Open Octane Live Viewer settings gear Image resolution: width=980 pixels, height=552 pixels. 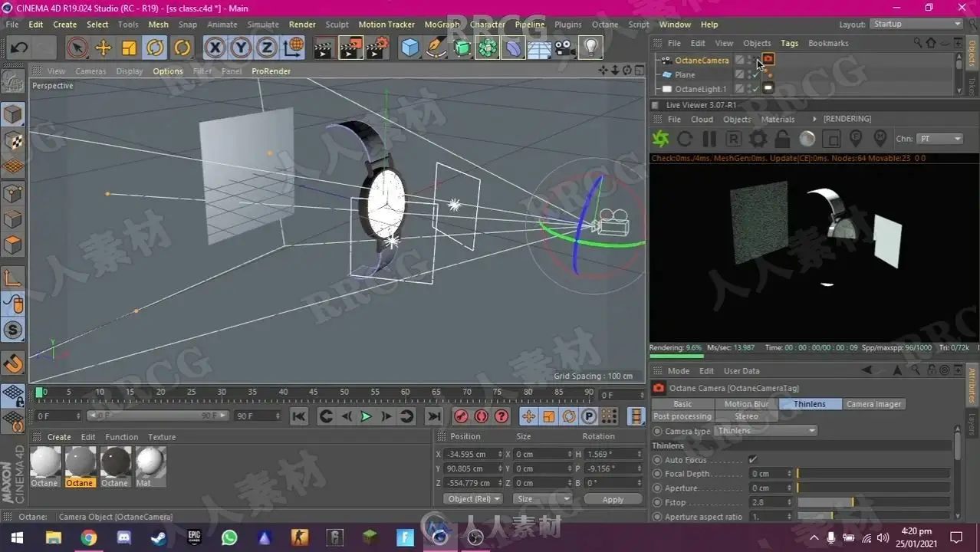pyautogui.click(x=758, y=139)
